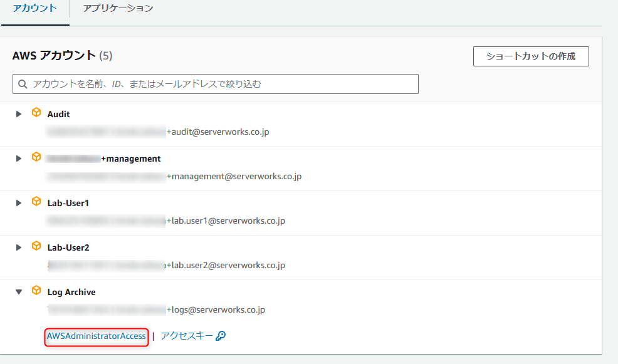Expand the Lab-User1 account row
This screenshot has width=618, height=364.
click(19, 203)
